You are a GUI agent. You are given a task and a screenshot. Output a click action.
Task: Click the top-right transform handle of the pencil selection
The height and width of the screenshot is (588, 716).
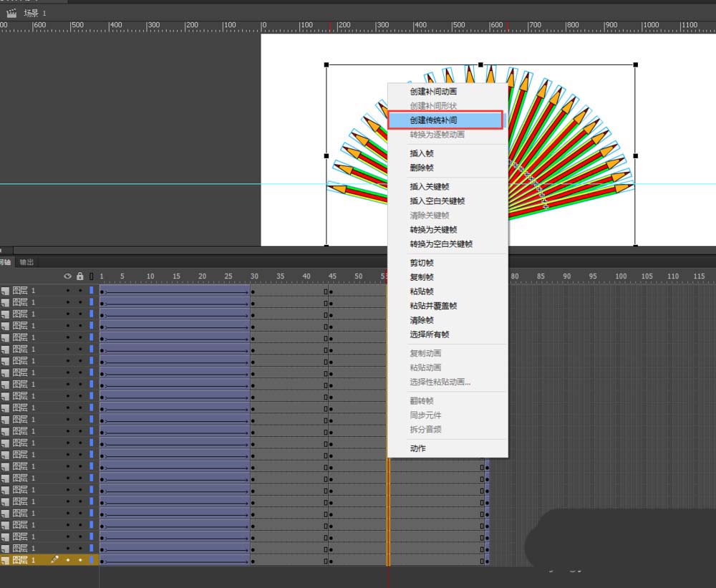635,65
